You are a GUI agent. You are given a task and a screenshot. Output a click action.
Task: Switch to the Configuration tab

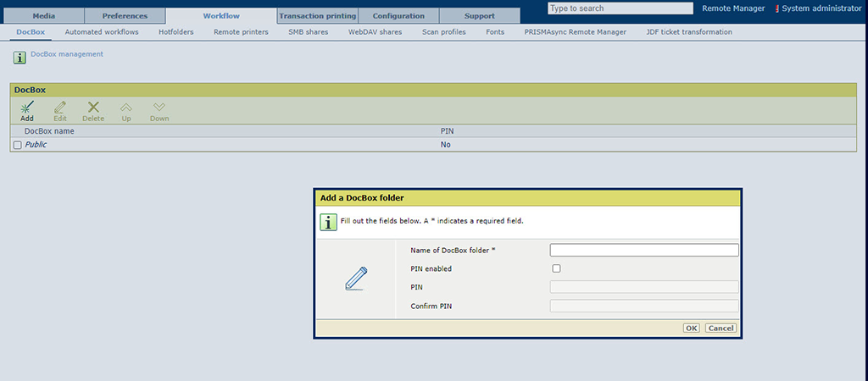pos(398,16)
